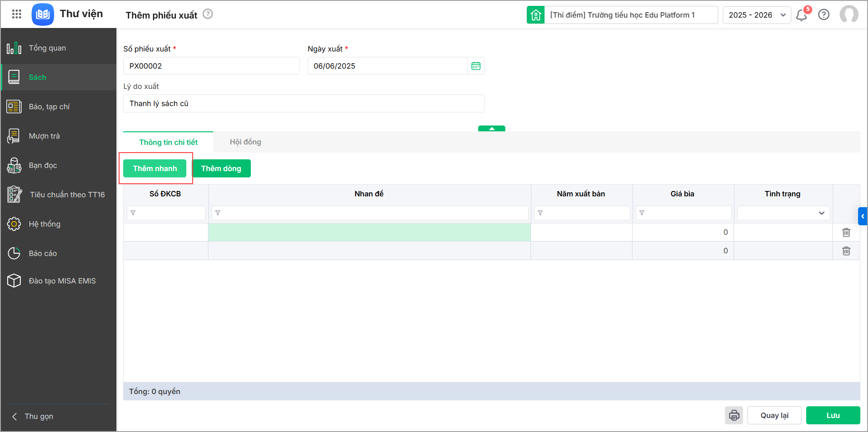
Task: Click the Giá bìa filter input
Action: [683, 213]
